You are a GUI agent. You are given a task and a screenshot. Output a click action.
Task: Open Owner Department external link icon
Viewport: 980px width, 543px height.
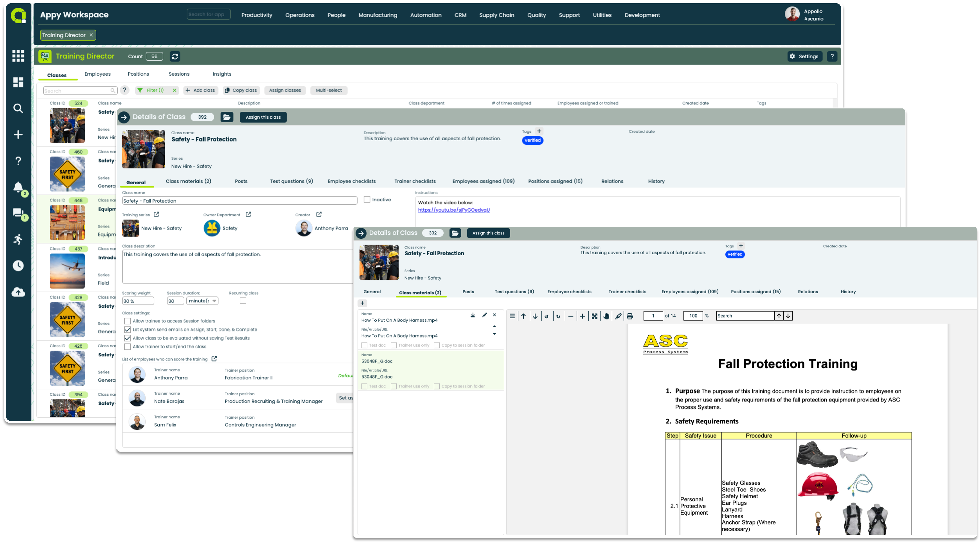pos(248,214)
